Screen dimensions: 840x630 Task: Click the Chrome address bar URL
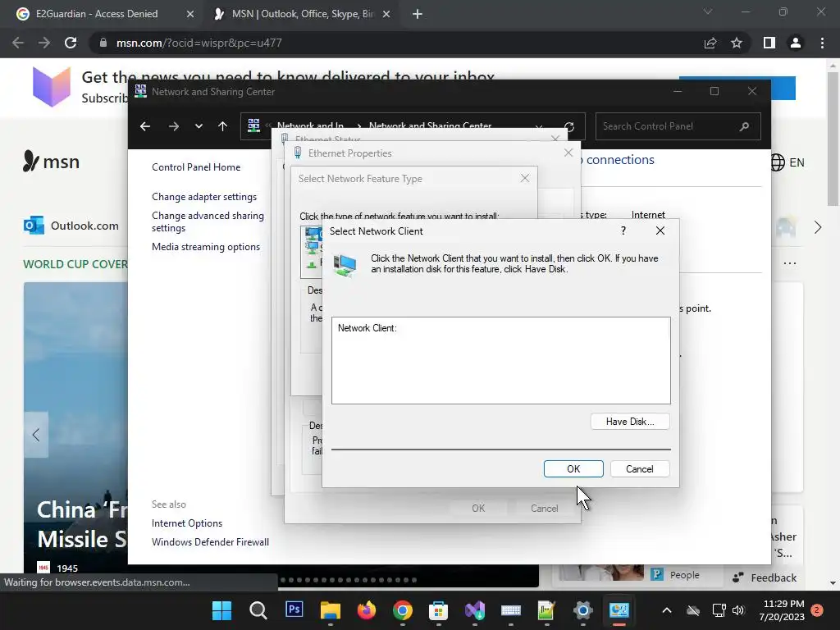pyautogui.click(x=199, y=43)
